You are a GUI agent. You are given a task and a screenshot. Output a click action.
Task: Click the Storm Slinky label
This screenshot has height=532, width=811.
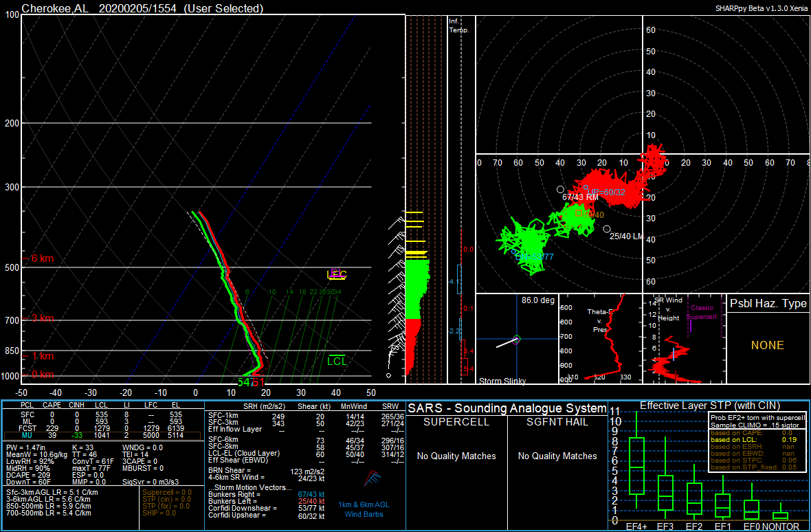(502, 381)
